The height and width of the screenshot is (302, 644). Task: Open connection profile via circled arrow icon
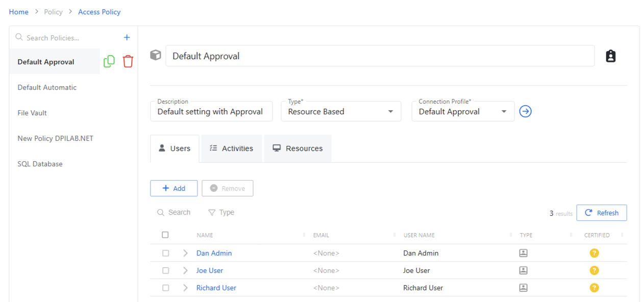[x=525, y=111]
